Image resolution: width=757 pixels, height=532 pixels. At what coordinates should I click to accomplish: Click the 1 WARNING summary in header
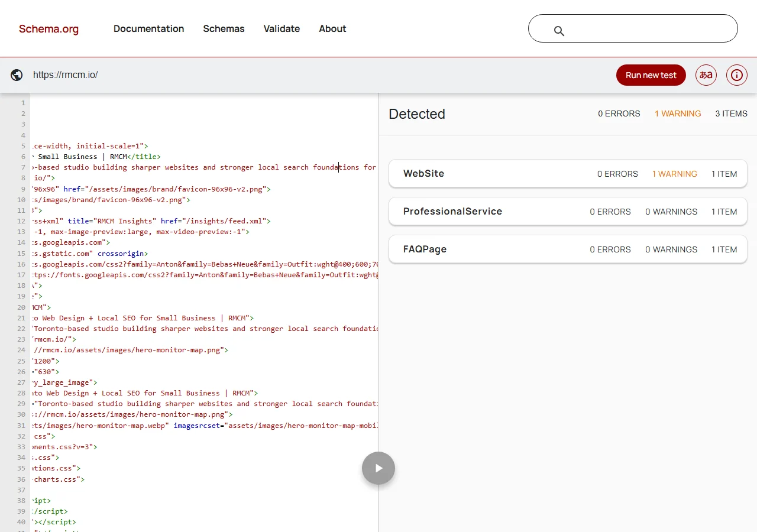coord(678,113)
